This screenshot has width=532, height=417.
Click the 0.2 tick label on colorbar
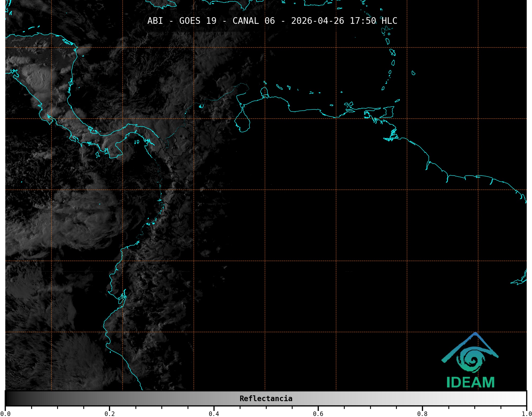(110, 414)
